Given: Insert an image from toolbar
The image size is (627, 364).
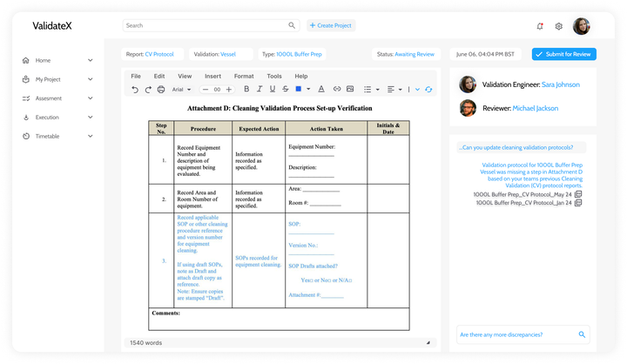Looking at the screenshot, I should (x=350, y=89).
